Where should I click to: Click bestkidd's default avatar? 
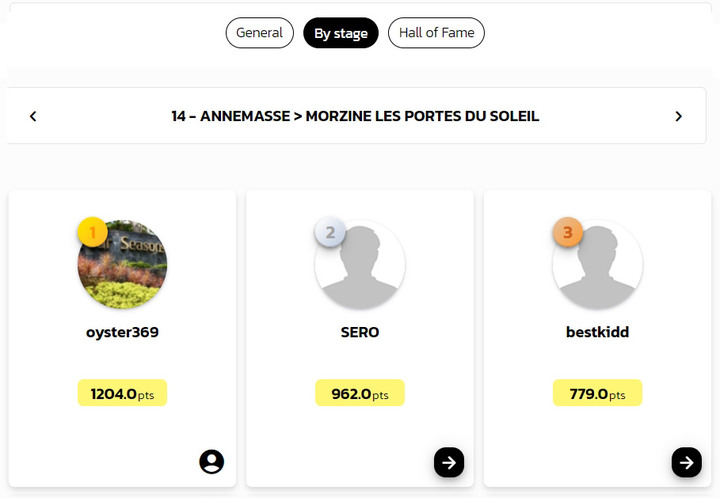point(597,264)
